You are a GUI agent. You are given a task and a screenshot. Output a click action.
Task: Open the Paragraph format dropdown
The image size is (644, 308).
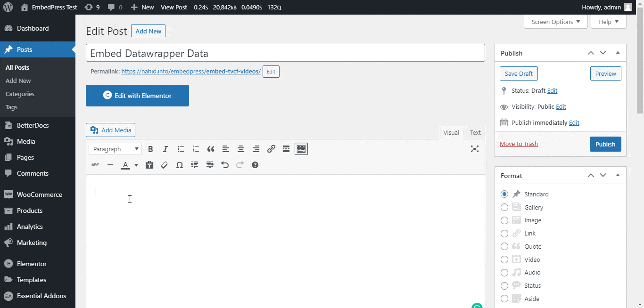(115, 149)
